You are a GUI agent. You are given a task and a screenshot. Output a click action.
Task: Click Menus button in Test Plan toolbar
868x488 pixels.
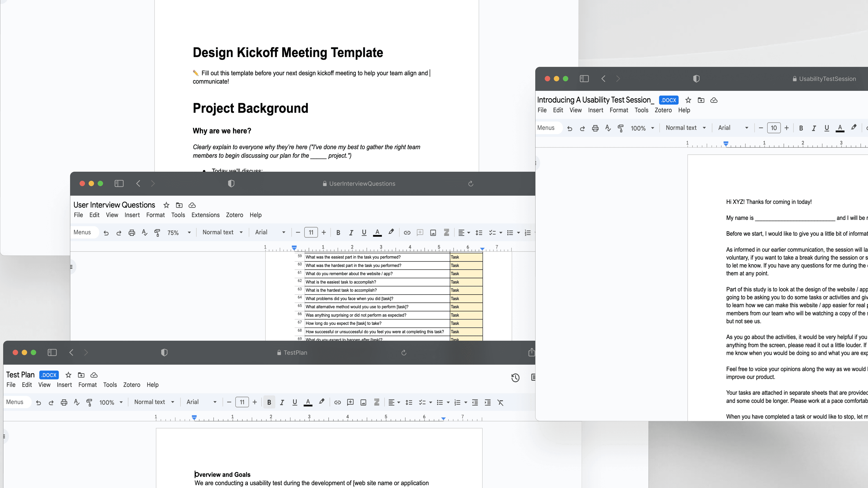point(15,402)
